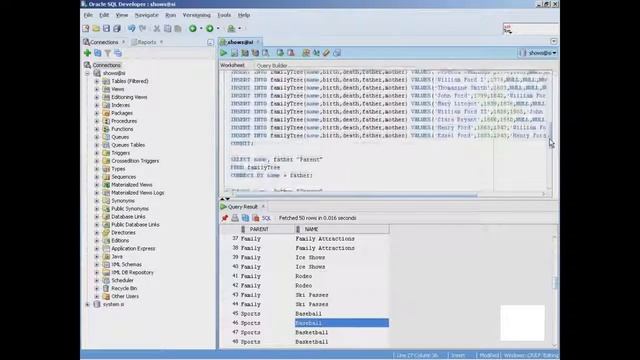
Task: Minimize the Connections panel with its button
Action: (x=210, y=42)
